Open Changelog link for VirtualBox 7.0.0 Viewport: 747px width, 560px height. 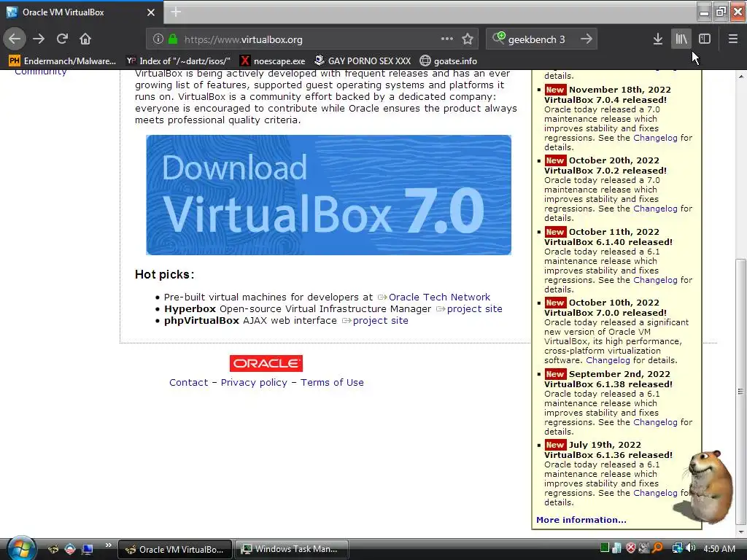tap(608, 360)
